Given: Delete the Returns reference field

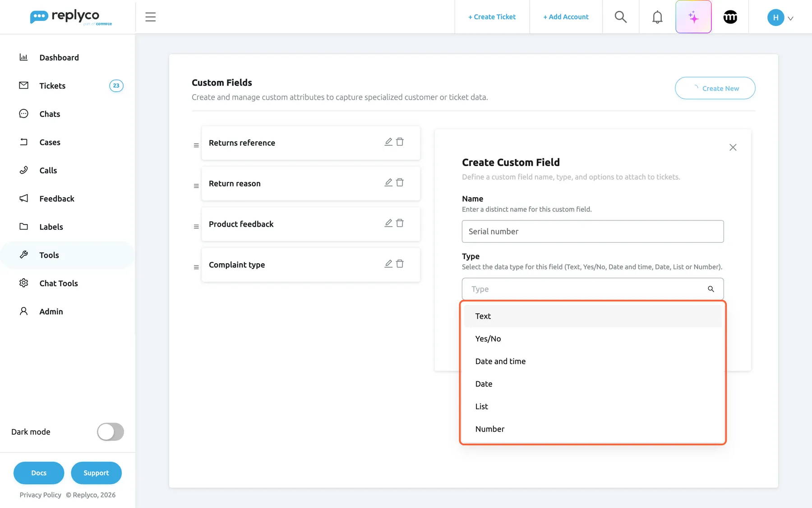Looking at the screenshot, I should point(400,142).
